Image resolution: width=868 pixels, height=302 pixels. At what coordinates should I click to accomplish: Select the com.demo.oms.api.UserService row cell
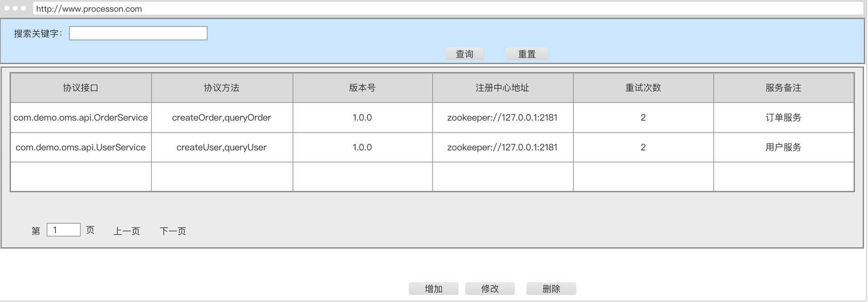tap(80, 147)
